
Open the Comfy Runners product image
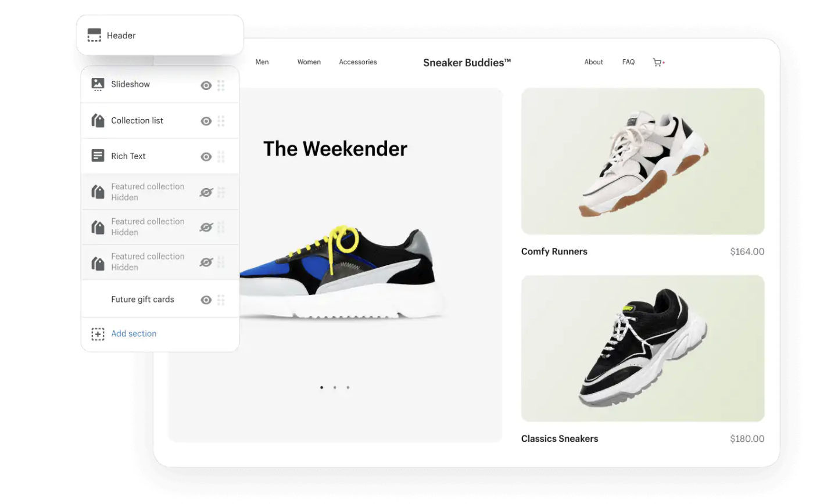coord(643,161)
